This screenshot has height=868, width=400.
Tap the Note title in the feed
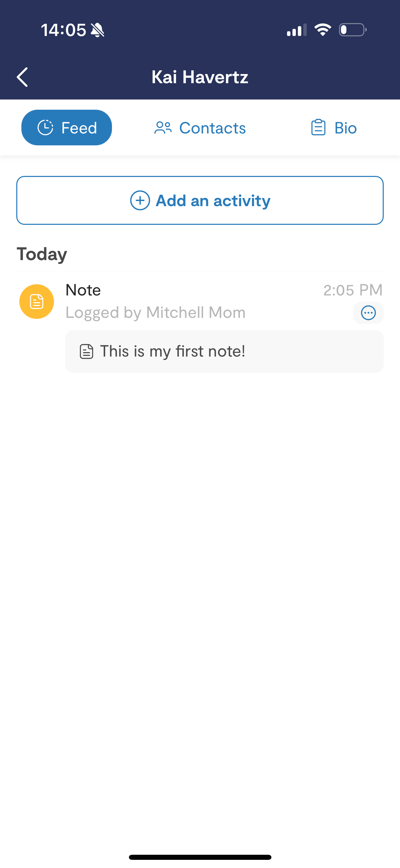point(83,290)
